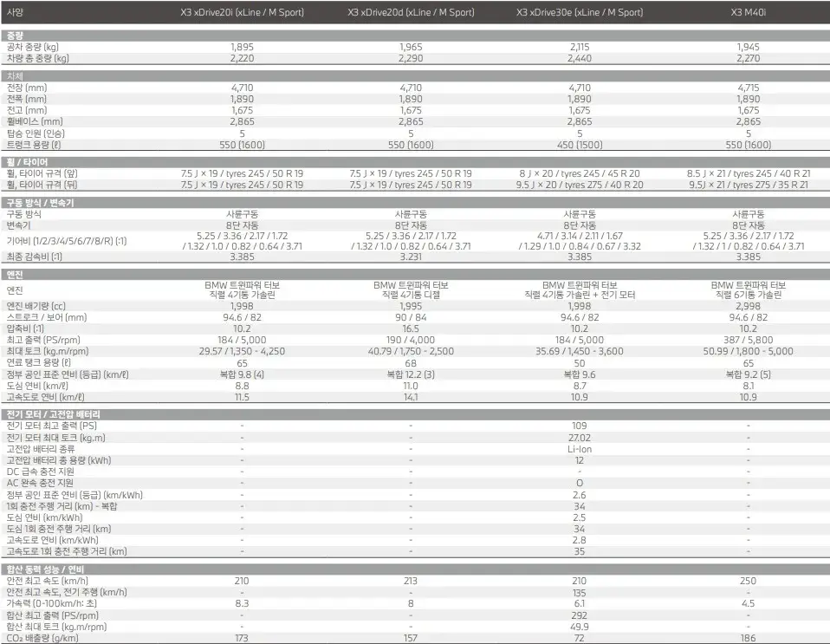Click the curb weight value 1,895
This screenshot has width=830, height=644.
click(242, 47)
